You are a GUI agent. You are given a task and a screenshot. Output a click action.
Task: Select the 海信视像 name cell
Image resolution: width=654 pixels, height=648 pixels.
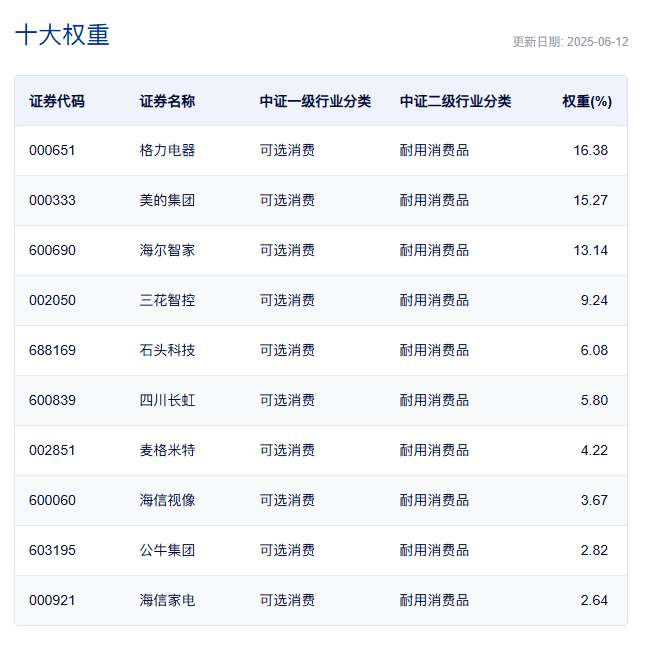(x=167, y=500)
